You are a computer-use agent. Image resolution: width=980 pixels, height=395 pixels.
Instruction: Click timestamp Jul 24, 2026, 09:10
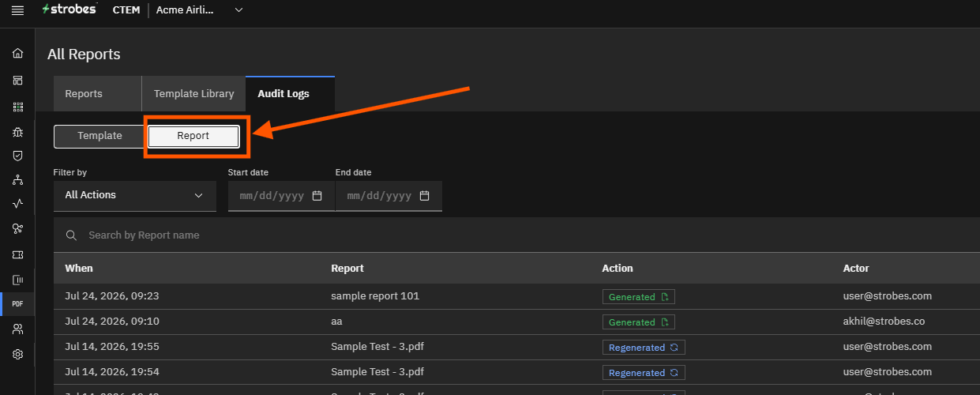point(112,322)
